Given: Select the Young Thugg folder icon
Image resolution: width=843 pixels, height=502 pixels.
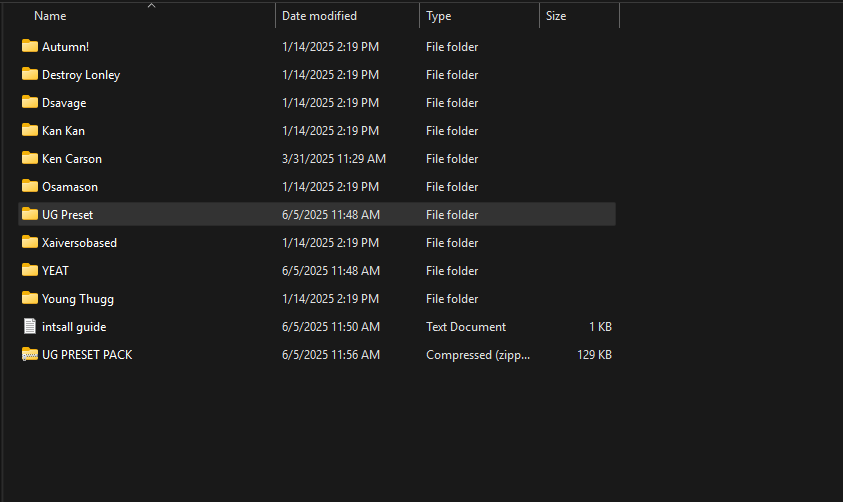Looking at the screenshot, I should coord(30,298).
